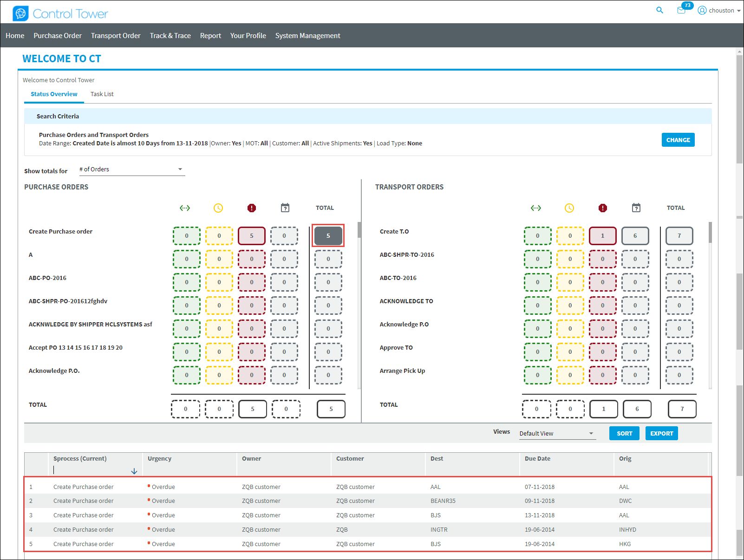Open the Purchase Order menu

[58, 35]
